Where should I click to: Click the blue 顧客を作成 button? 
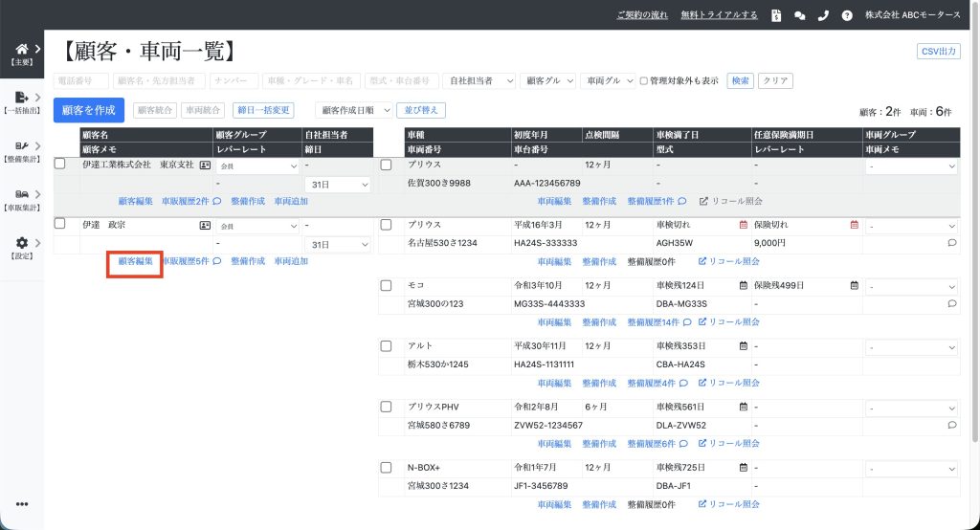tap(88, 111)
